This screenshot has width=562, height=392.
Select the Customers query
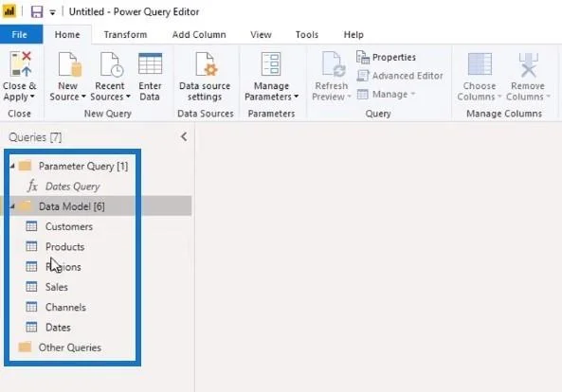click(69, 226)
